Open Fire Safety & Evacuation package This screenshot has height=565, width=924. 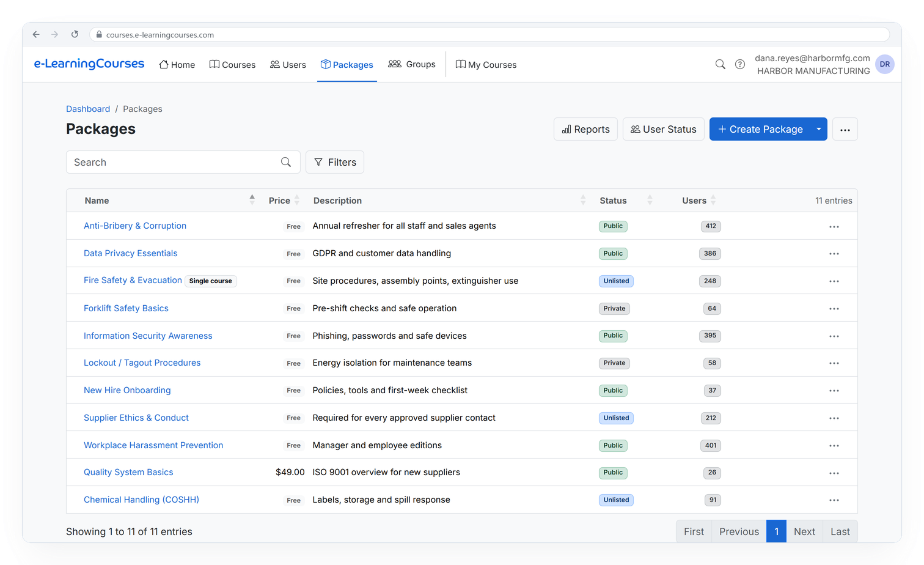133,280
